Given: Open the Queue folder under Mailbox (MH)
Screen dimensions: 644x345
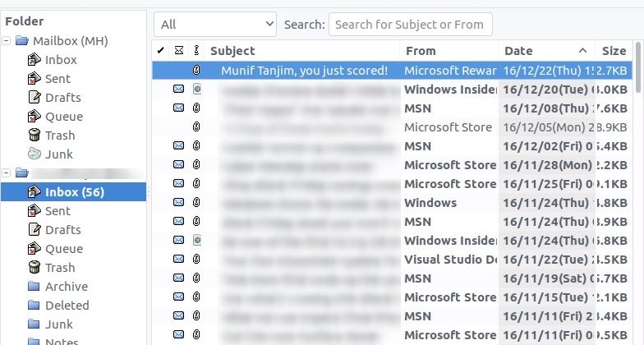Looking at the screenshot, I should (x=63, y=117).
